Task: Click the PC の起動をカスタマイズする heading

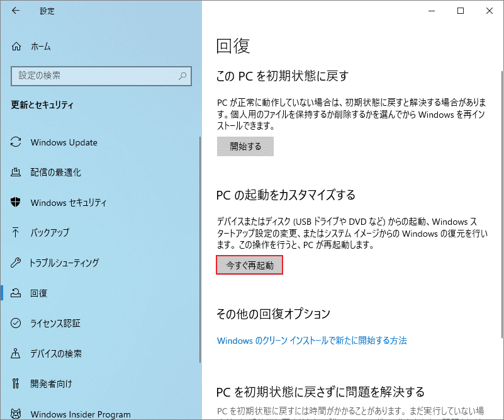Action: (286, 195)
